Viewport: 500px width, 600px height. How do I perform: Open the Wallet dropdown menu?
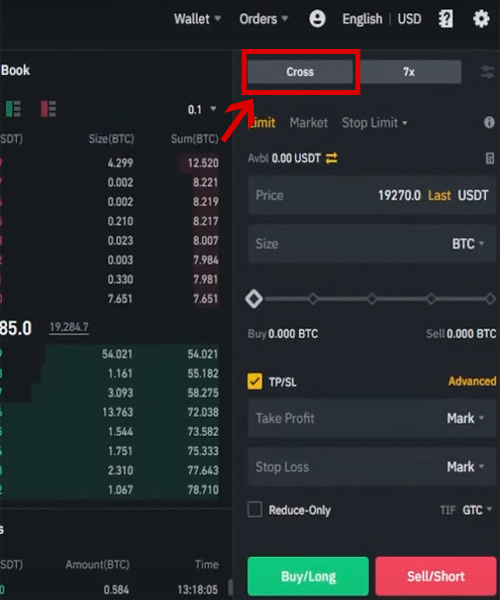click(x=197, y=19)
